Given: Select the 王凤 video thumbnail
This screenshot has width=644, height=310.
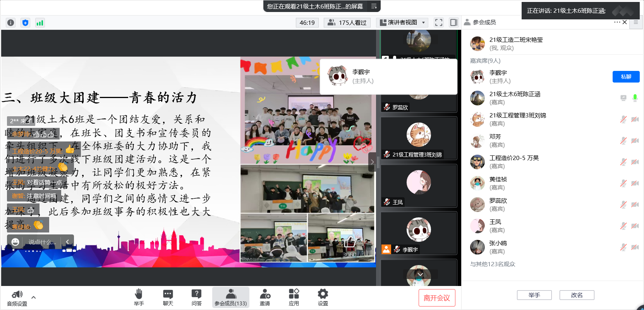Looking at the screenshot, I should click(419, 186).
